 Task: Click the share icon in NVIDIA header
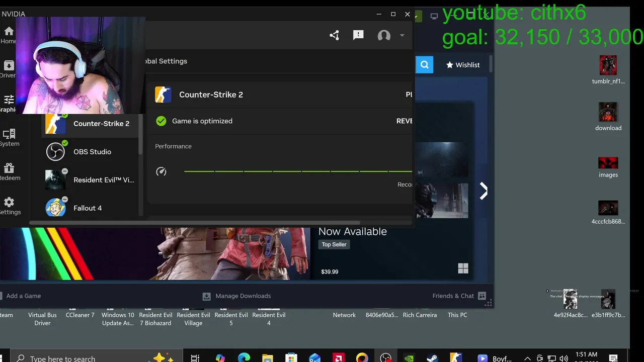tap(334, 35)
